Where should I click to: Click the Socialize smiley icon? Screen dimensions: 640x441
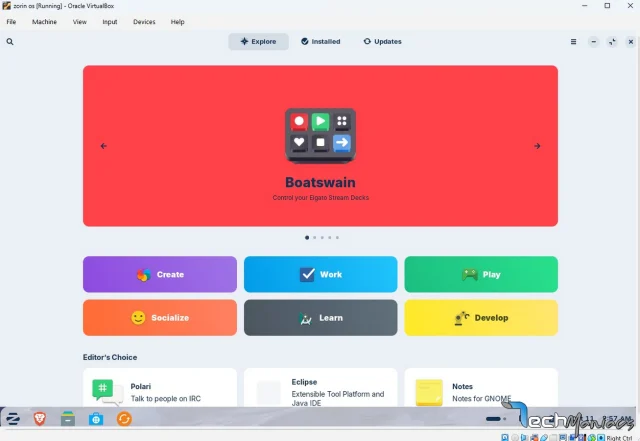point(138,318)
